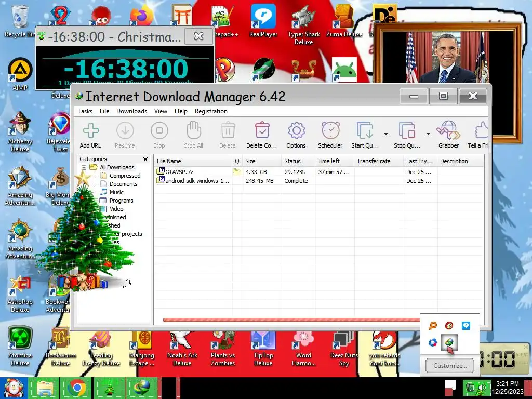The image size is (532, 399).
Task: Open File Explorer from the taskbar
Action: tap(45, 388)
